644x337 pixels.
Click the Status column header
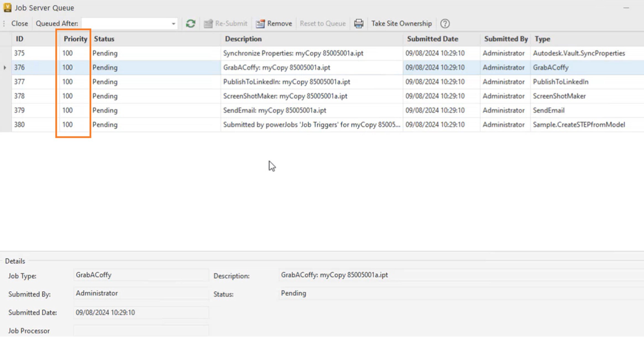(x=104, y=39)
